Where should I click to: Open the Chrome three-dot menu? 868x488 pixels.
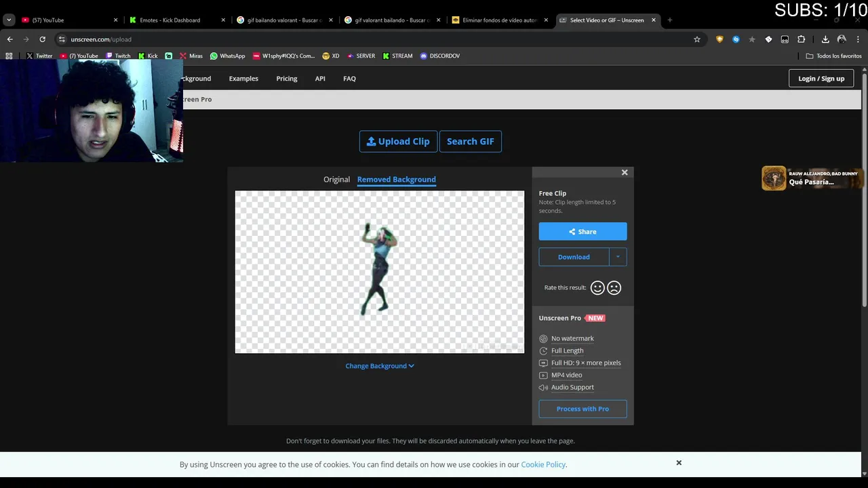pos(858,39)
